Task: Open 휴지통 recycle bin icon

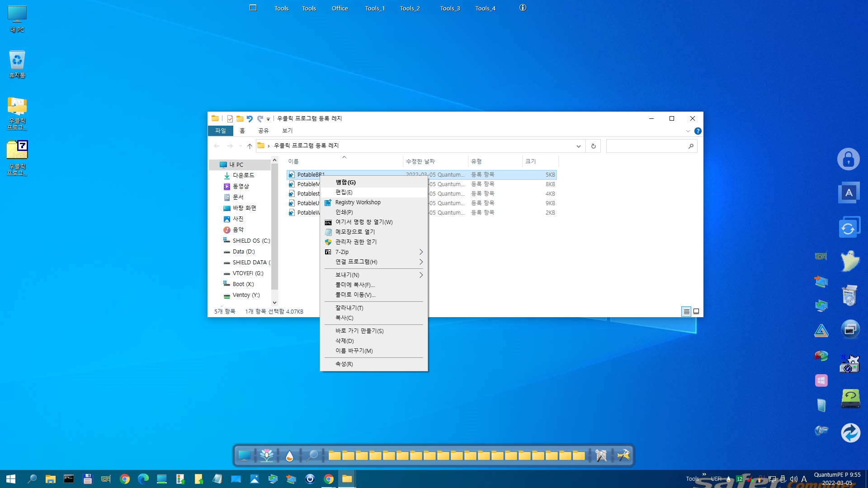Action: tap(17, 64)
